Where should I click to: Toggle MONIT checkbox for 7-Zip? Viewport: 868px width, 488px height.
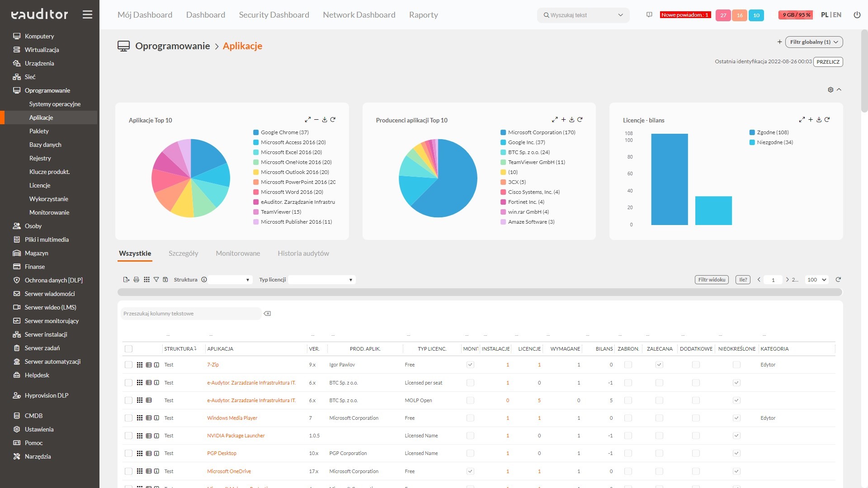(470, 365)
